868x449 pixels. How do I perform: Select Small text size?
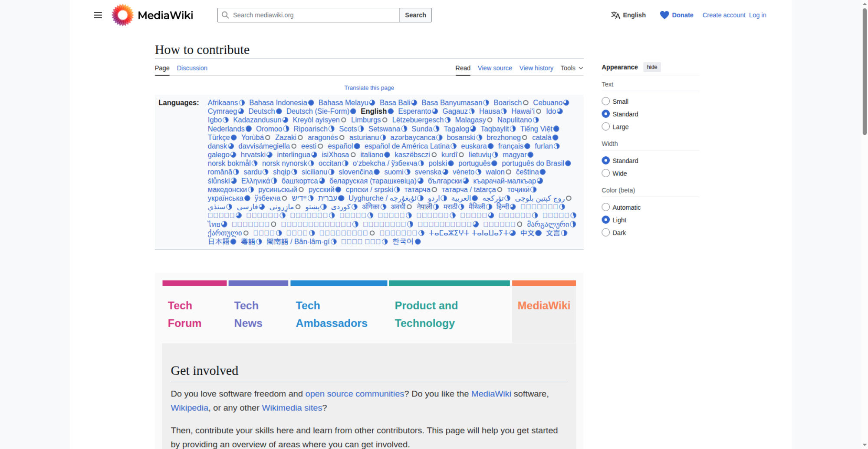605,101
